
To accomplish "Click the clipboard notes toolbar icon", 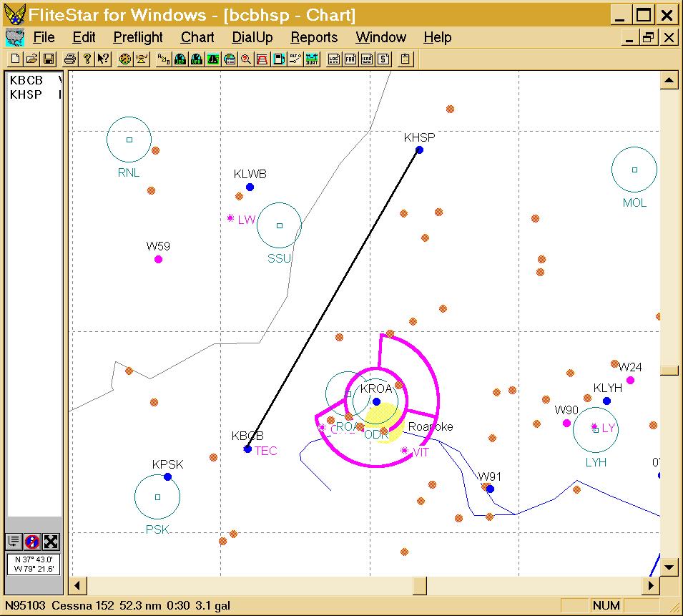I will pyautogui.click(x=405, y=59).
